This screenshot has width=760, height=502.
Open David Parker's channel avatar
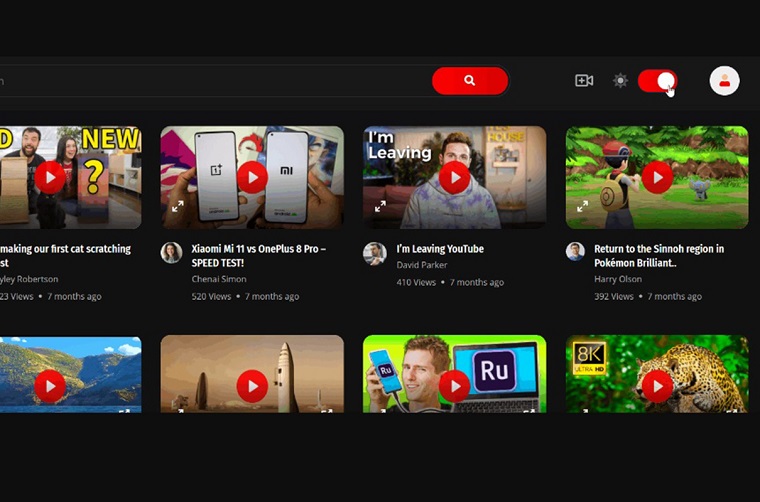(374, 253)
